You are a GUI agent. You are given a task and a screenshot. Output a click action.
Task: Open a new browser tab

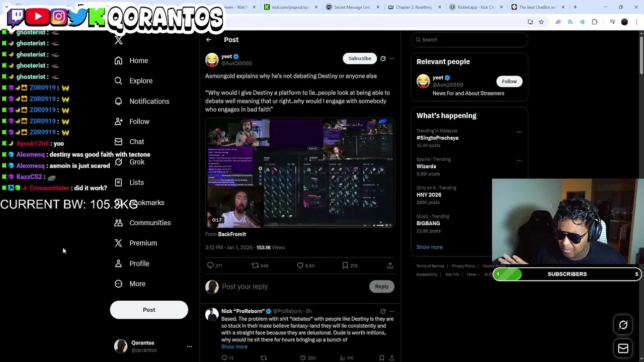(x=575, y=7)
